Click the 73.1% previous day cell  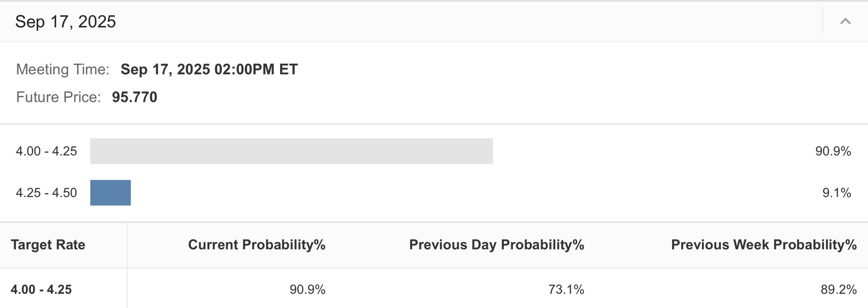pyautogui.click(x=566, y=289)
